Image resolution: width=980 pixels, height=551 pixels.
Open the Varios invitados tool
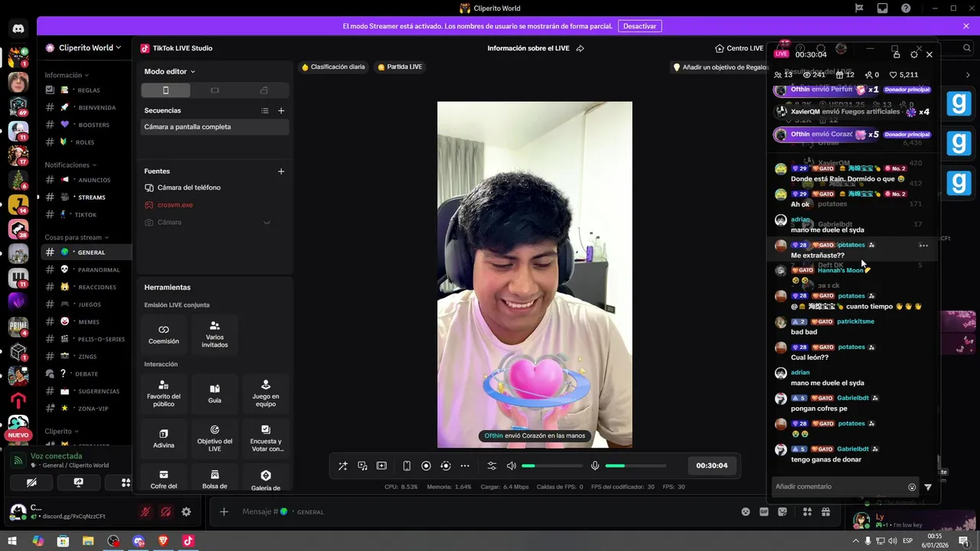[214, 334]
